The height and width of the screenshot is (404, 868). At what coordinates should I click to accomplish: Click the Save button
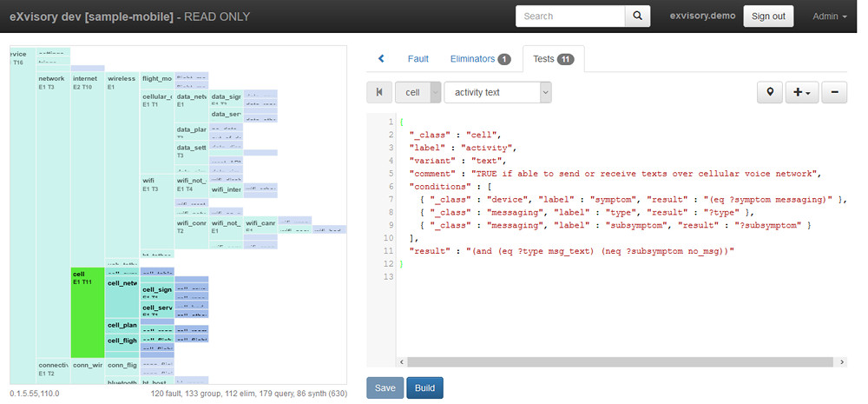tap(385, 388)
